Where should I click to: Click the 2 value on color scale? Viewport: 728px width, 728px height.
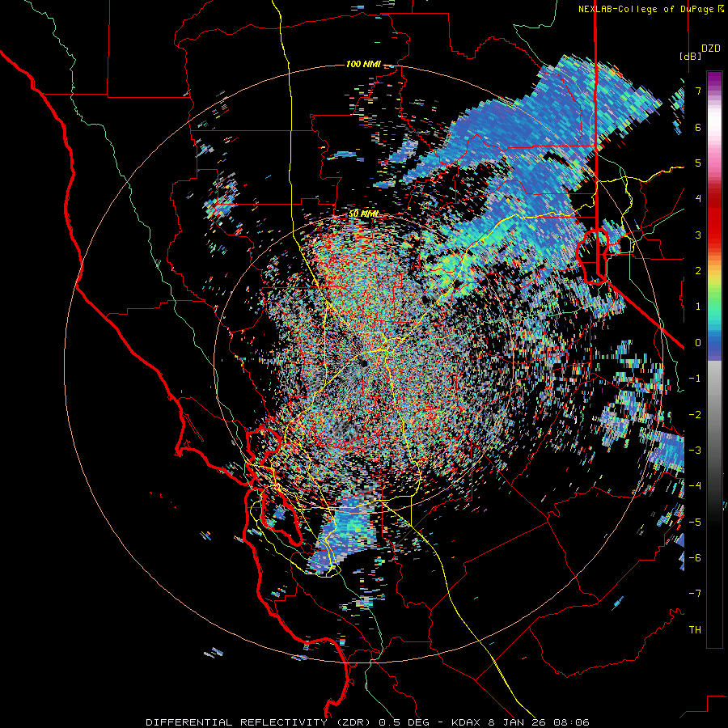pyautogui.click(x=698, y=271)
